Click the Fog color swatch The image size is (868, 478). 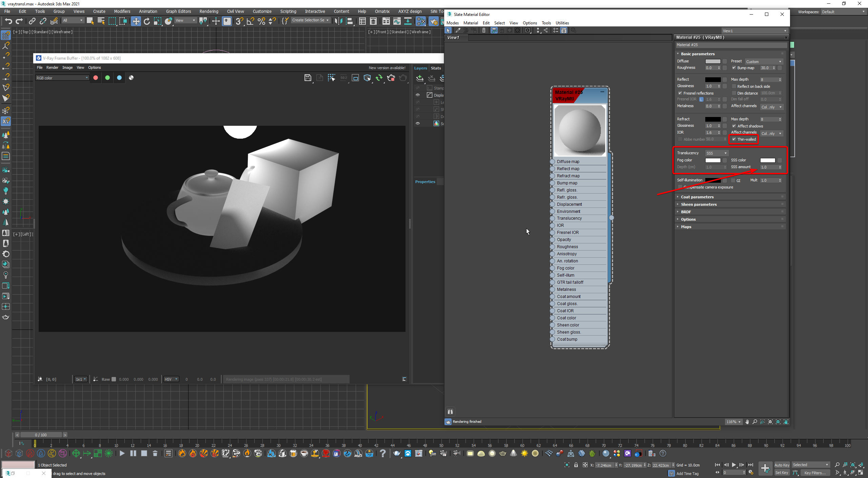click(713, 160)
